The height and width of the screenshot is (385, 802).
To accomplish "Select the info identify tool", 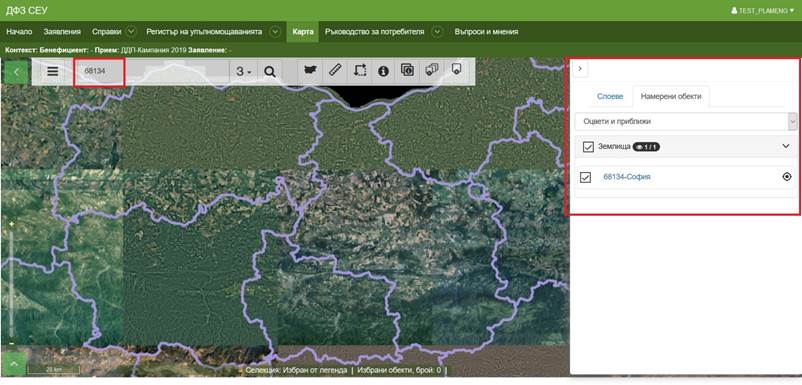I will (x=383, y=71).
